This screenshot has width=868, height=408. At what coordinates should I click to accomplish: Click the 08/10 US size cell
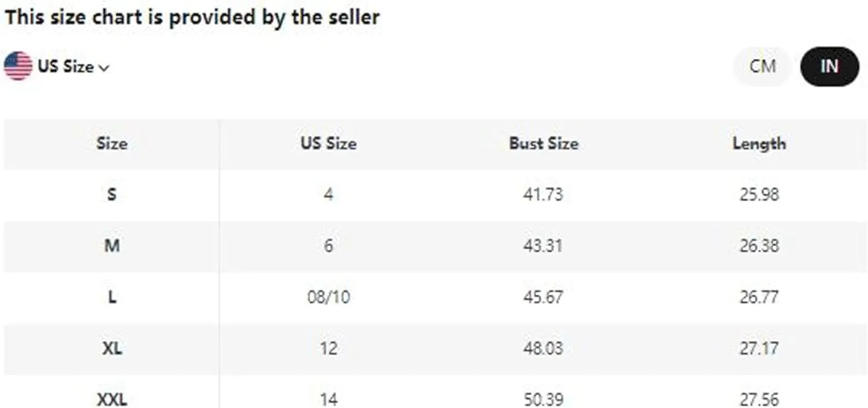click(x=328, y=298)
